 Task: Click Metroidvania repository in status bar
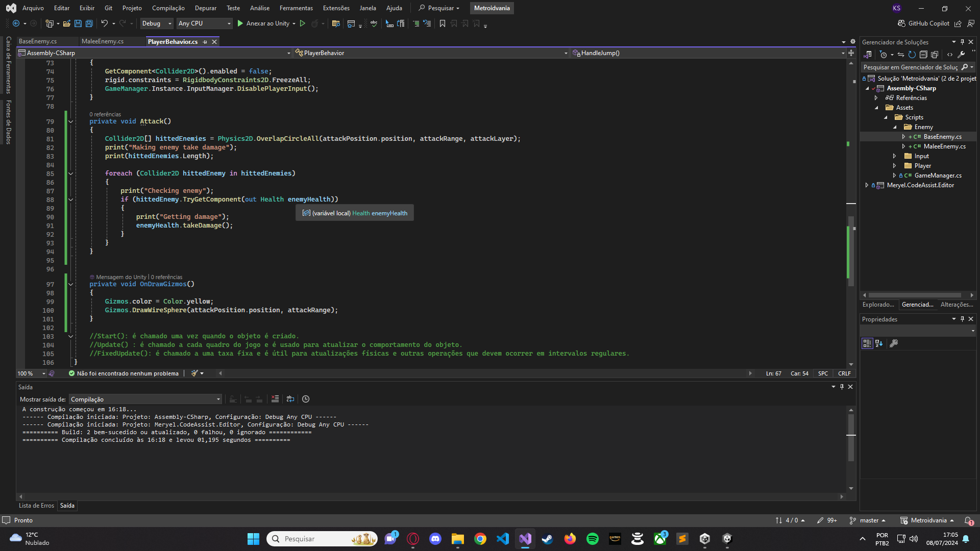point(927,520)
